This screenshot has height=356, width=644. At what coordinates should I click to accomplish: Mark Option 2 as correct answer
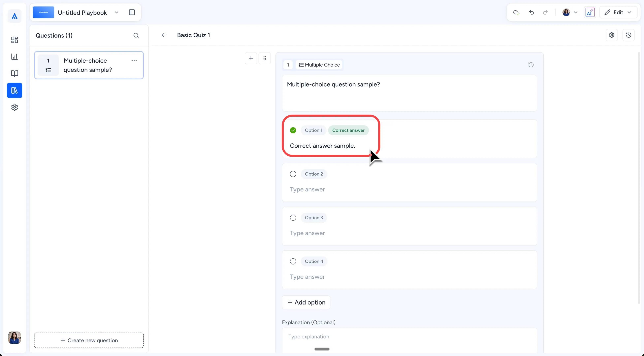[x=293, y=174]
